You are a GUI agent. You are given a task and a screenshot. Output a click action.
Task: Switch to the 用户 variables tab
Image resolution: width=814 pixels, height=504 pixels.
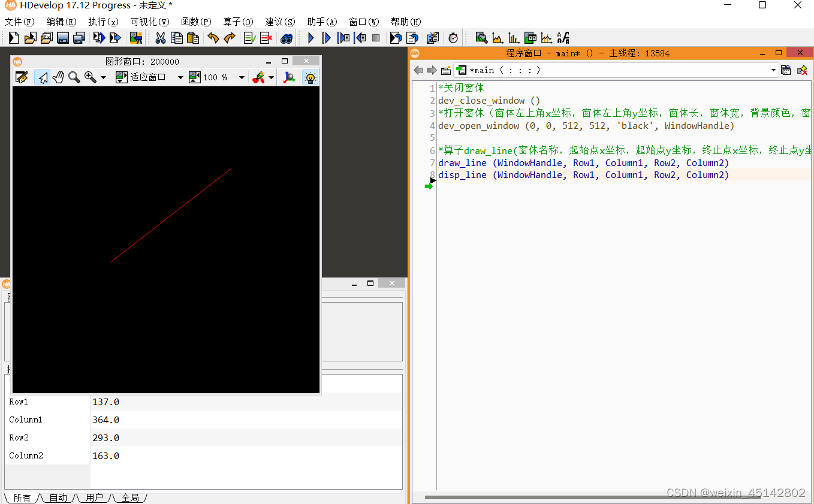[x=94, y=497]
